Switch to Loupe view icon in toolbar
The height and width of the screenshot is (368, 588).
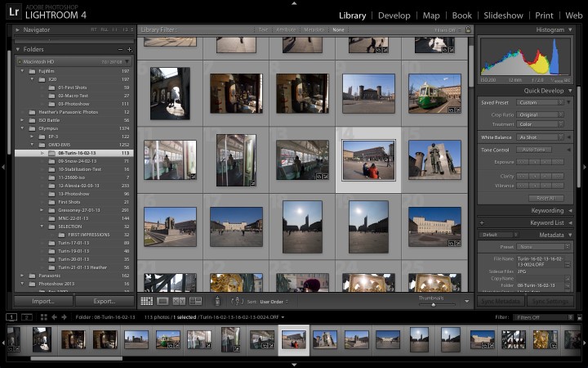(162, 302)
